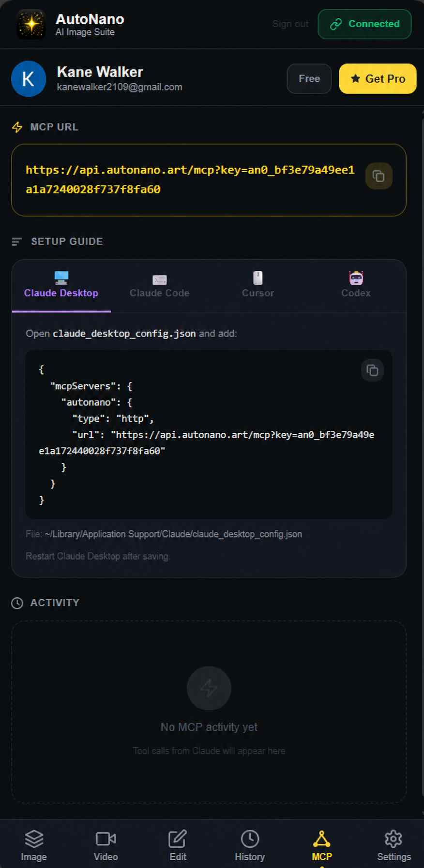Click the "type": "http" line
Image resolution: width=424 pixels, height=868 pixels.
click(x=113, y=418)
